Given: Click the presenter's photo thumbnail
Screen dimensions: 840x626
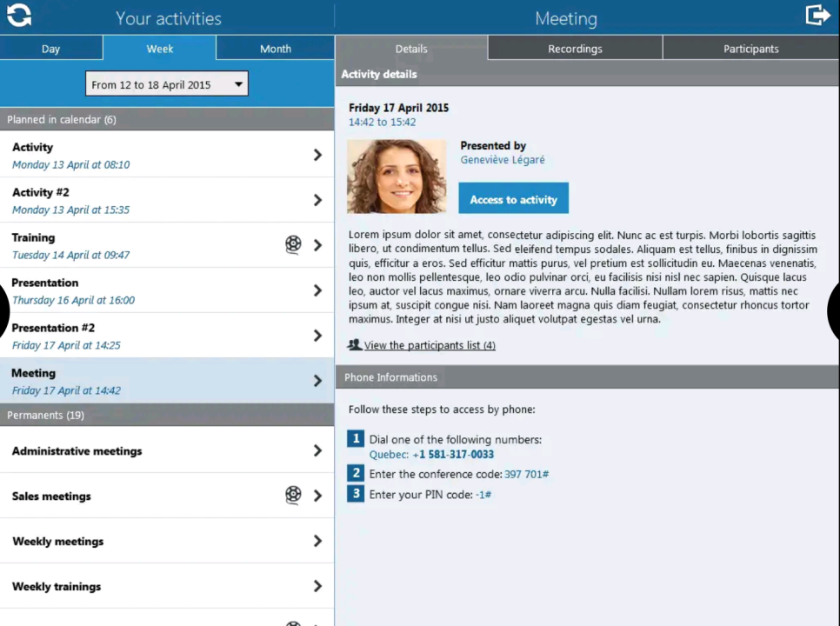Looking at the screenshot, I should pos(397,176).
